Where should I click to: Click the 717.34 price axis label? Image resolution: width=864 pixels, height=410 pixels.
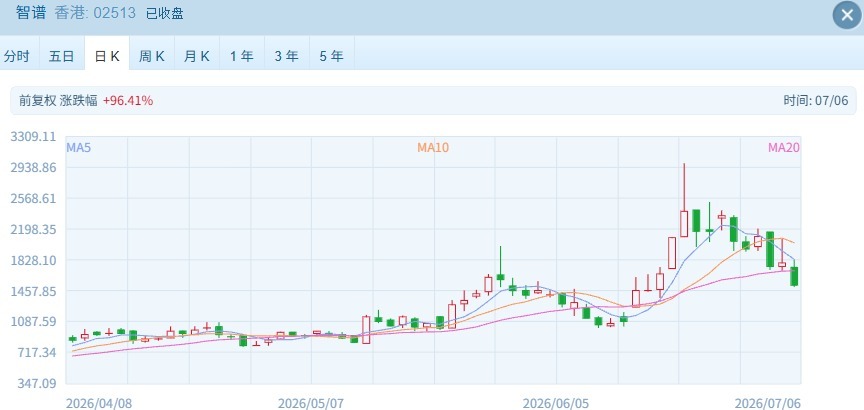[x=36, y=352]
